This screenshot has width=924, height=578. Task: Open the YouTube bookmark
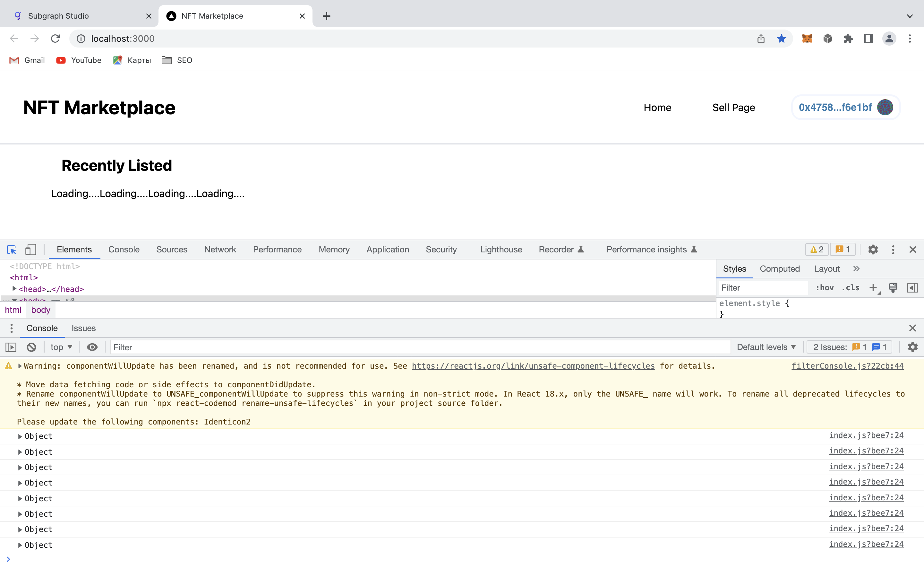click(79, 60)
